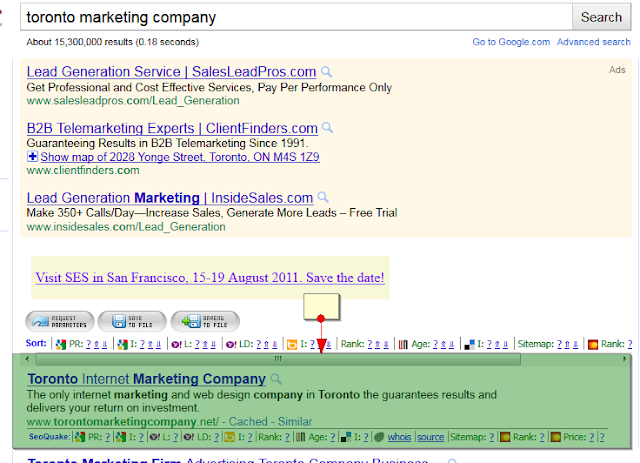Click the whois leaf icon in SeoQuake bar
640x463 pixels.
pyautogui.click(x=379, y=437)
